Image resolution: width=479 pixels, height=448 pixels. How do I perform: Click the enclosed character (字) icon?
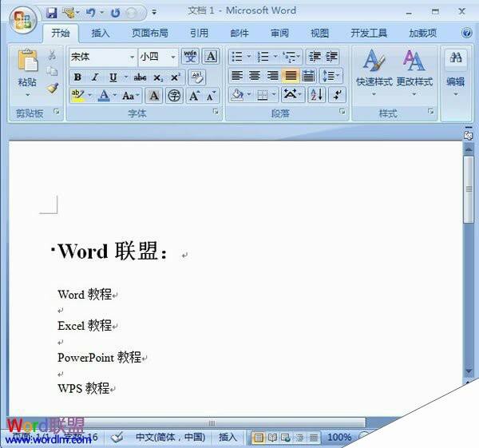point(174,96)
